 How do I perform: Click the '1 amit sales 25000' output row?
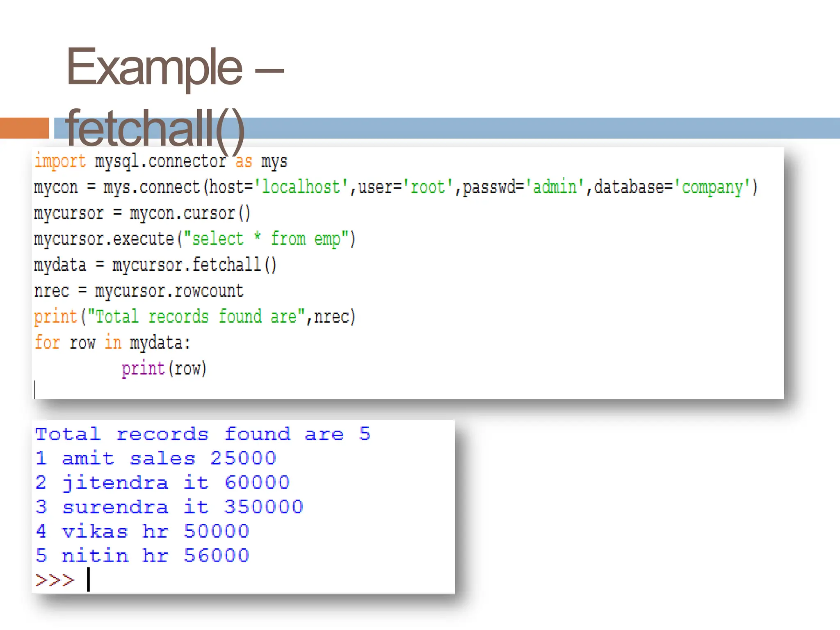pos(156,458)
